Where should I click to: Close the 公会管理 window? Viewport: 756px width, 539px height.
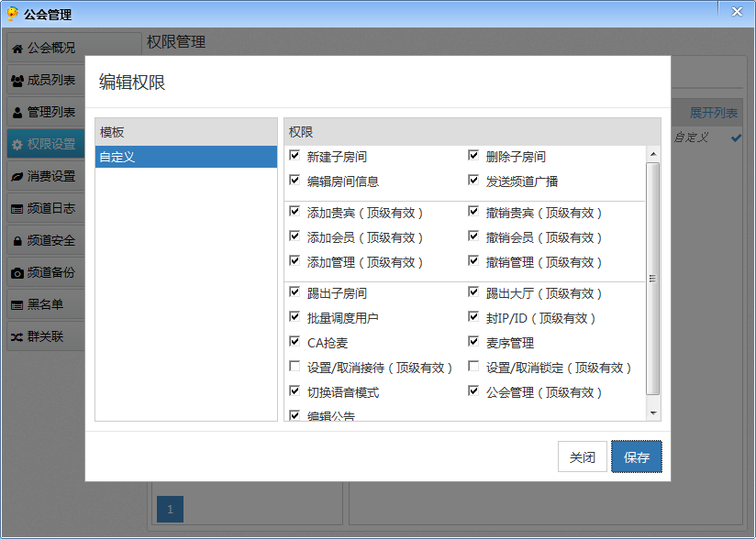[x=737, y=12]
